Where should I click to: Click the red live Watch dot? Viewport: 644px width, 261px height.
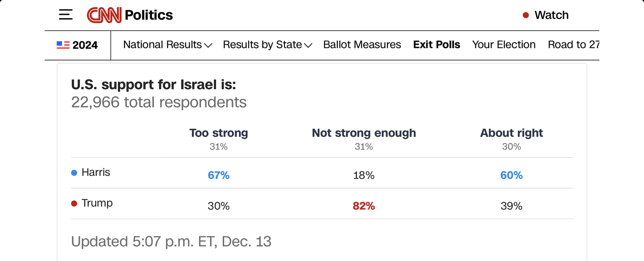coord(526,15)
